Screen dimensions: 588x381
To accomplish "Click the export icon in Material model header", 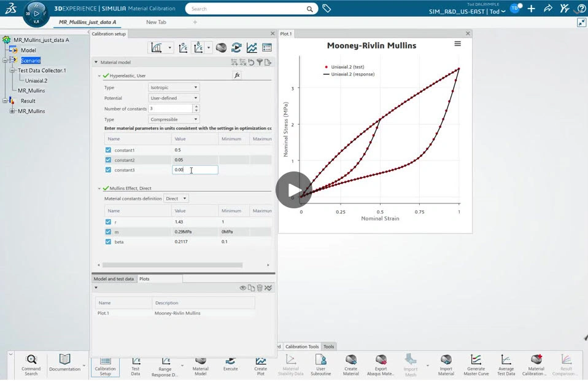I will (268, 62).
